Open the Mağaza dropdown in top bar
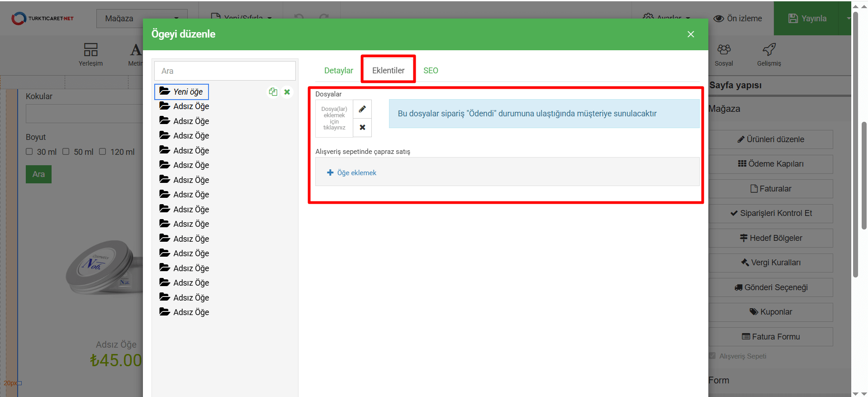 pyautogui.click(x=142, y=19)
